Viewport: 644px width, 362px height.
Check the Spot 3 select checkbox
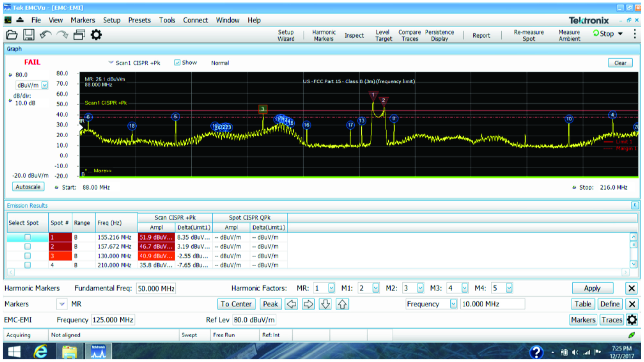(28, 256)
